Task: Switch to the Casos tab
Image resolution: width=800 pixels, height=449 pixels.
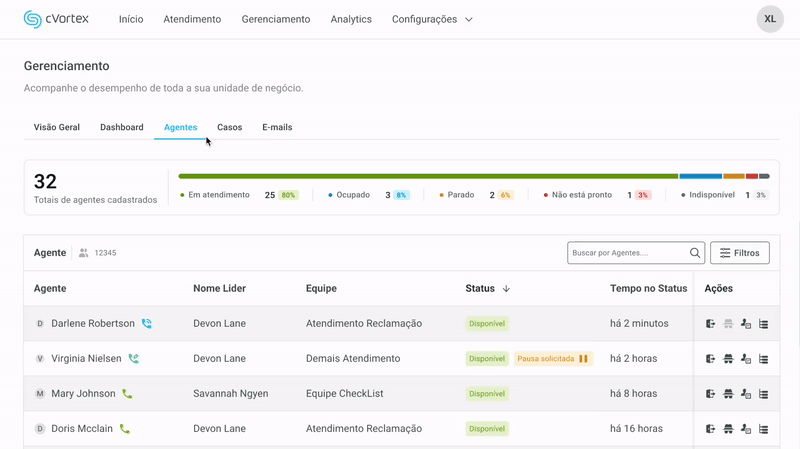Action: pyautogui.click(x=230, y=127)
